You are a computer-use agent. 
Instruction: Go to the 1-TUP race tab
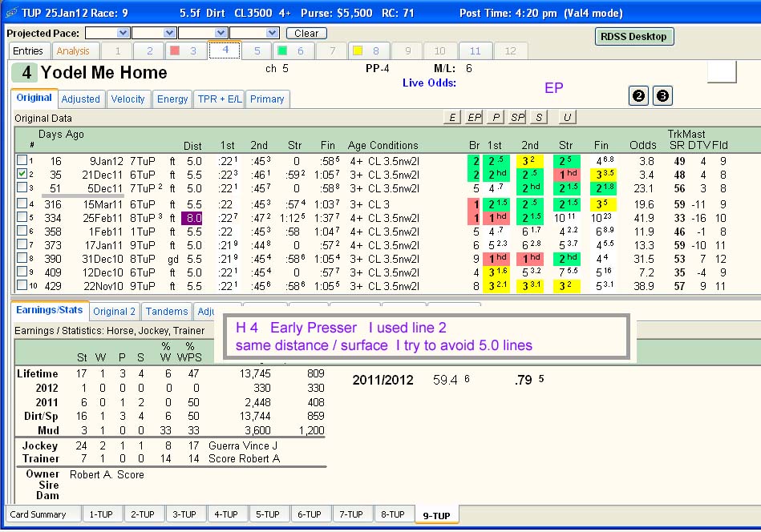click(x=101, y=514)
